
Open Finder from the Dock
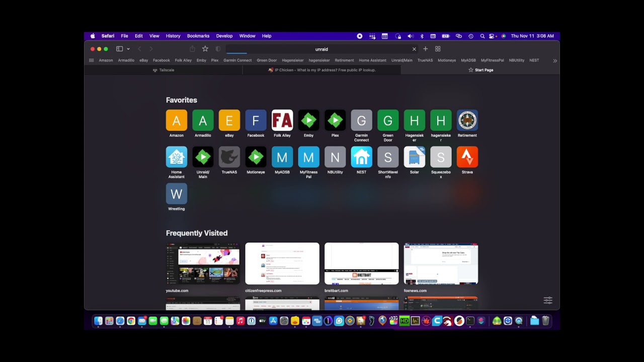98,321
